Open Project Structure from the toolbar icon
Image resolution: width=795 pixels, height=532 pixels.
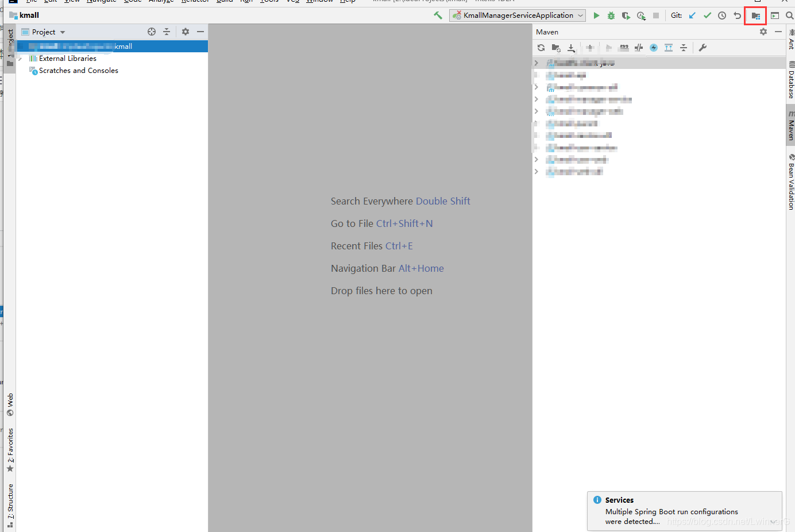[755, 16]
